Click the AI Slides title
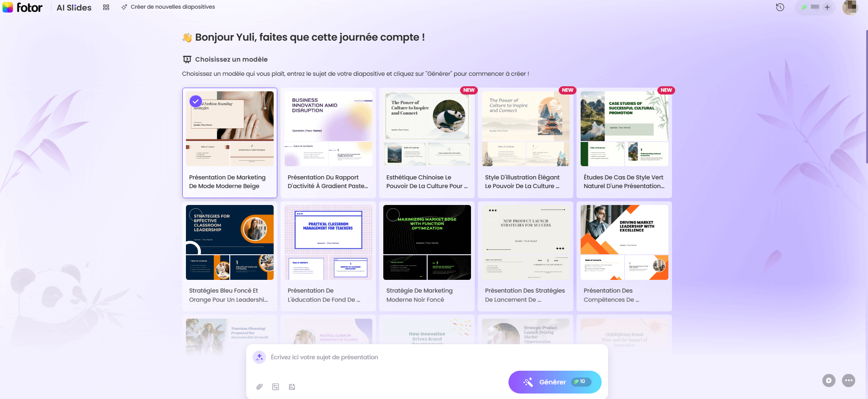Image resolution: width=868 pixels, height=399 pixels. point(74,7)
